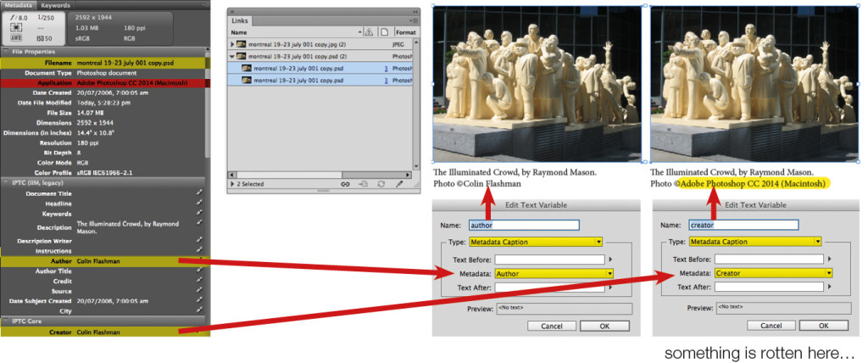
Task: Click the pencil icon beside Instructions
Action: pos(199,250)
